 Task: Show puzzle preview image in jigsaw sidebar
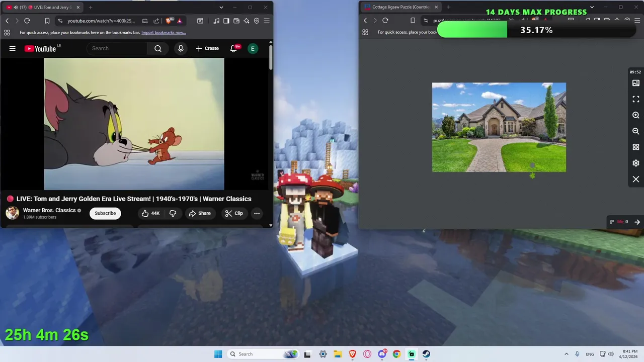tap(636, 83)
